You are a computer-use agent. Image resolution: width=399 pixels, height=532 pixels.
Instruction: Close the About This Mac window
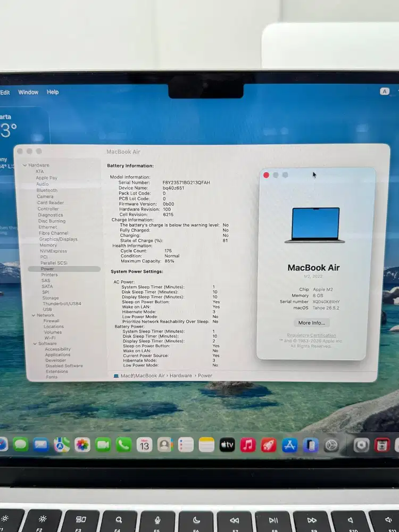click(x=267, y=175)
